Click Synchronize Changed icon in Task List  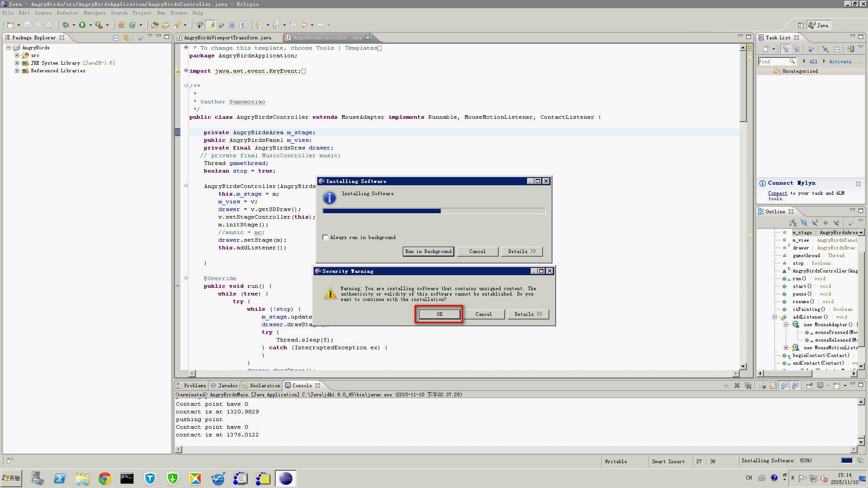point(850,49)
